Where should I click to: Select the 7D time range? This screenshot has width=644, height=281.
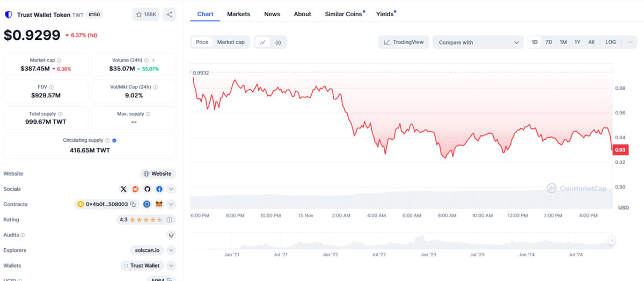[x=548, y=42]
